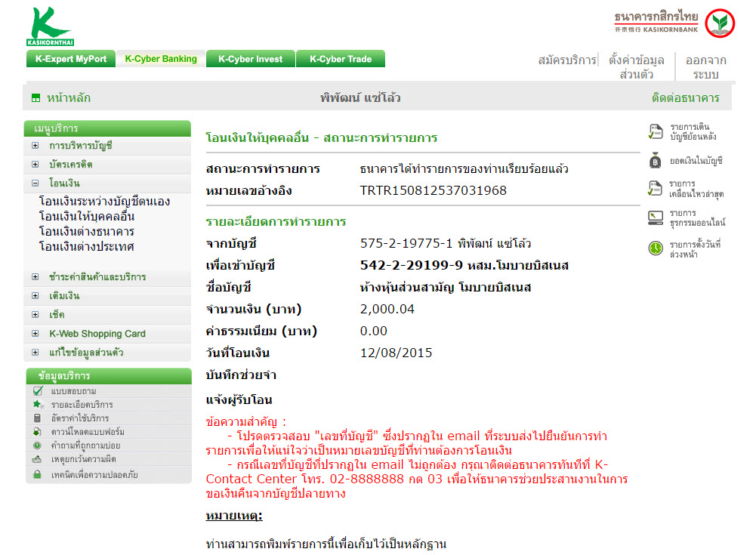Image resolution: width=756 pixels, height=555 pixels.
Task: Switch to K-Expert MyPort tab
Action: click(x=71, y=58)
